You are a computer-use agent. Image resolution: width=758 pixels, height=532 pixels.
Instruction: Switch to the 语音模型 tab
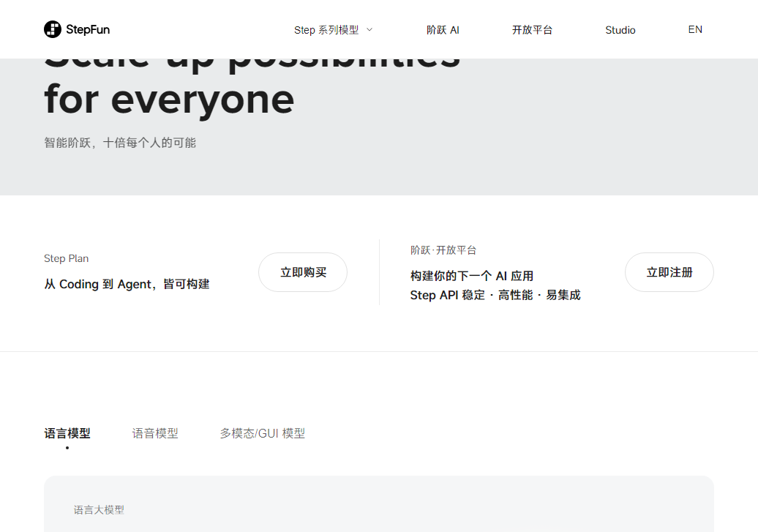pyautogui.click(x=155, y=433)
